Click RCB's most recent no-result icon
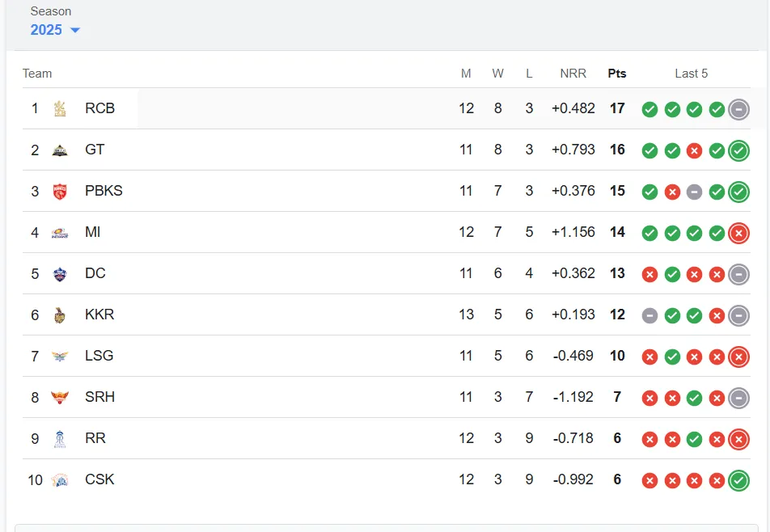 [738, 109]
